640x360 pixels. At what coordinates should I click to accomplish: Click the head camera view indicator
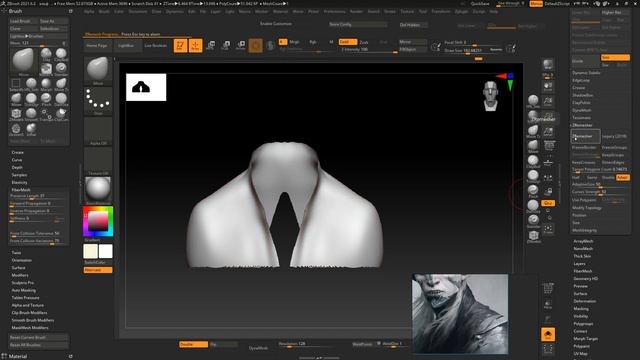tap(491, 96)
